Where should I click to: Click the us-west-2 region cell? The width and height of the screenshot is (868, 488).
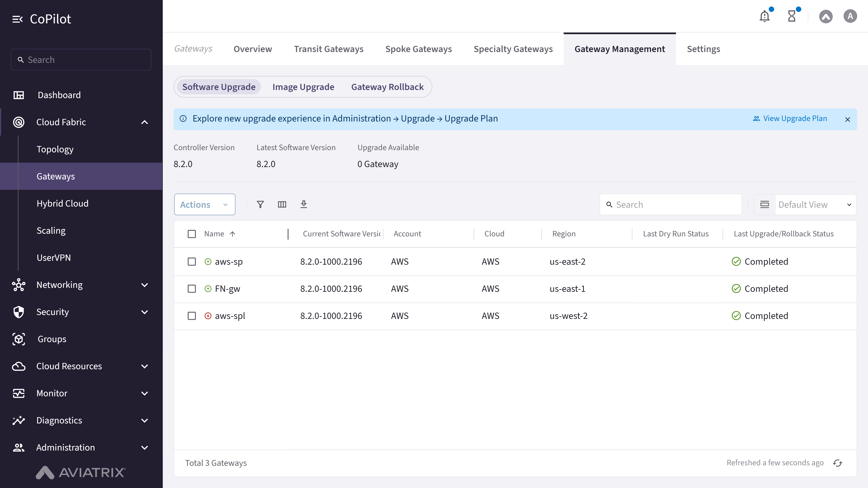pyautogui.click(x=568, y=316)
